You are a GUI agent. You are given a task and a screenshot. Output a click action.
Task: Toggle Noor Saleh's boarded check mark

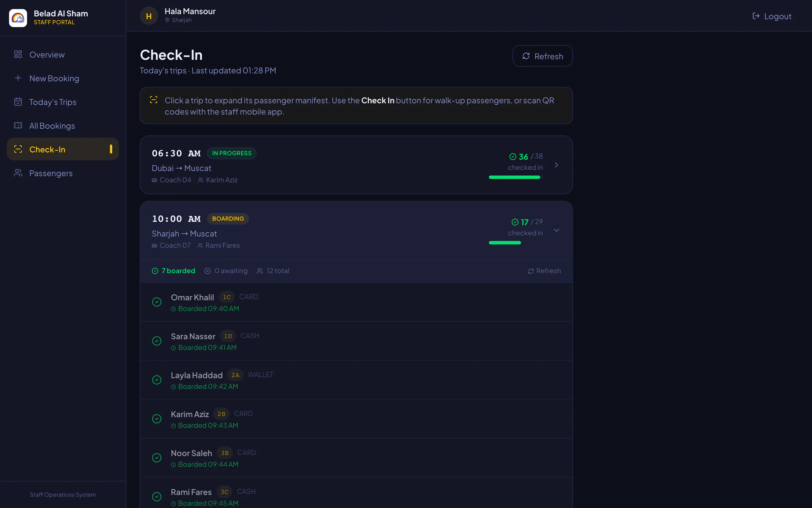[x=157, y=458]
